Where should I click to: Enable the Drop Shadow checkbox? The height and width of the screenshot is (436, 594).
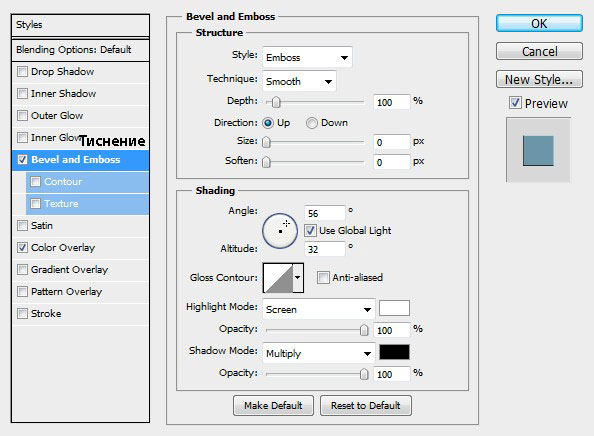coord(22,72)
